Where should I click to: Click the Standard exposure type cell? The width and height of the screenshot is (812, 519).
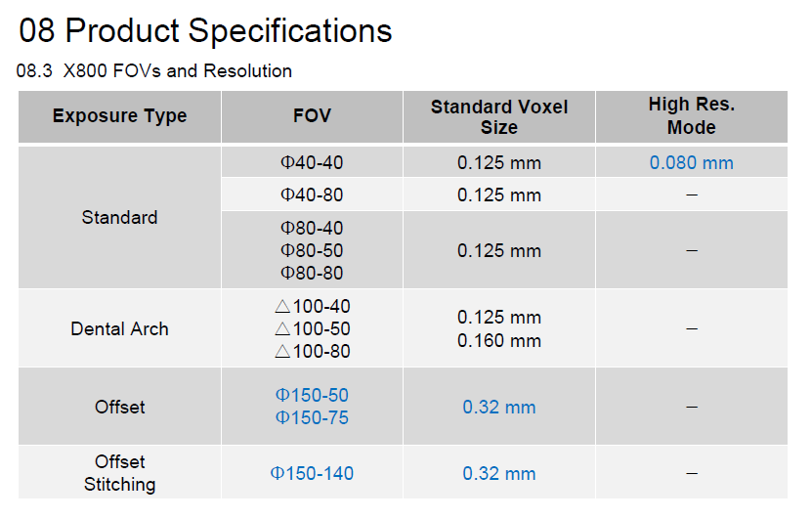point(119,218)
